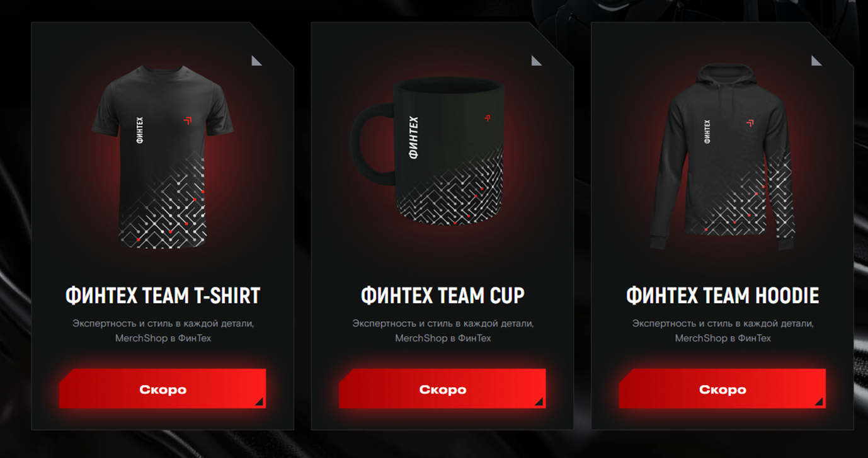The width and height of the screenshot is (868, 458).
Task: Open the ФИНТЕХ TEAM CUP title
Action: coord(442,295)
